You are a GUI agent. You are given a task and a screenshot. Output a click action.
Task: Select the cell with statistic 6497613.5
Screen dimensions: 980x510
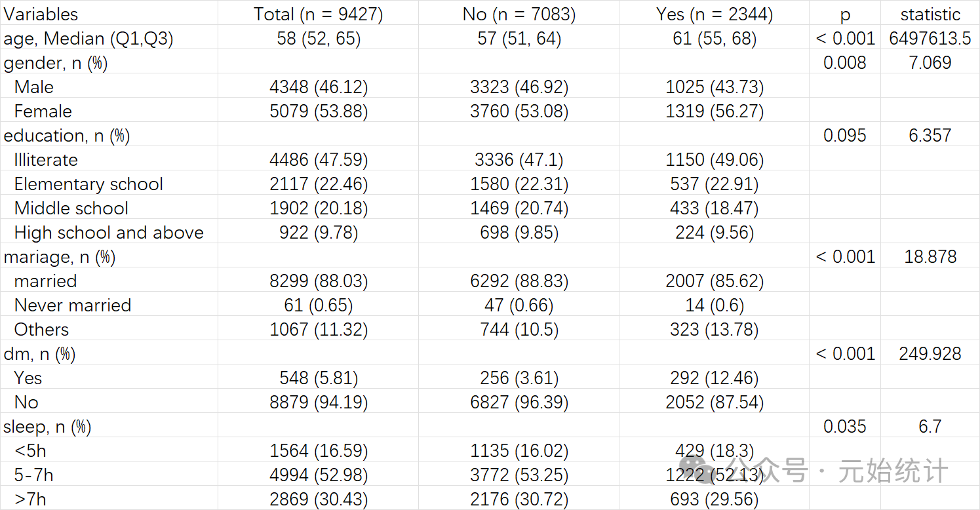pyautogui.click(x=930, y=39)
